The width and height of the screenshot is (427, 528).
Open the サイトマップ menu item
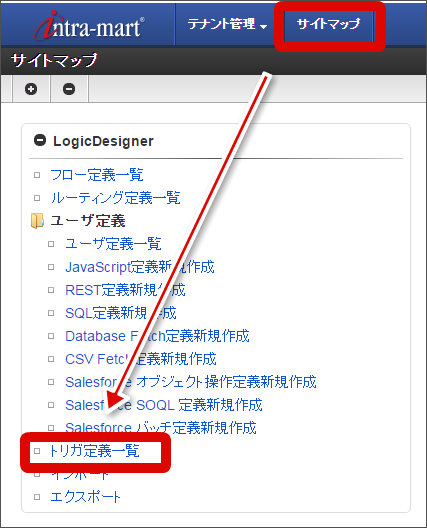(x=328, y=24)
